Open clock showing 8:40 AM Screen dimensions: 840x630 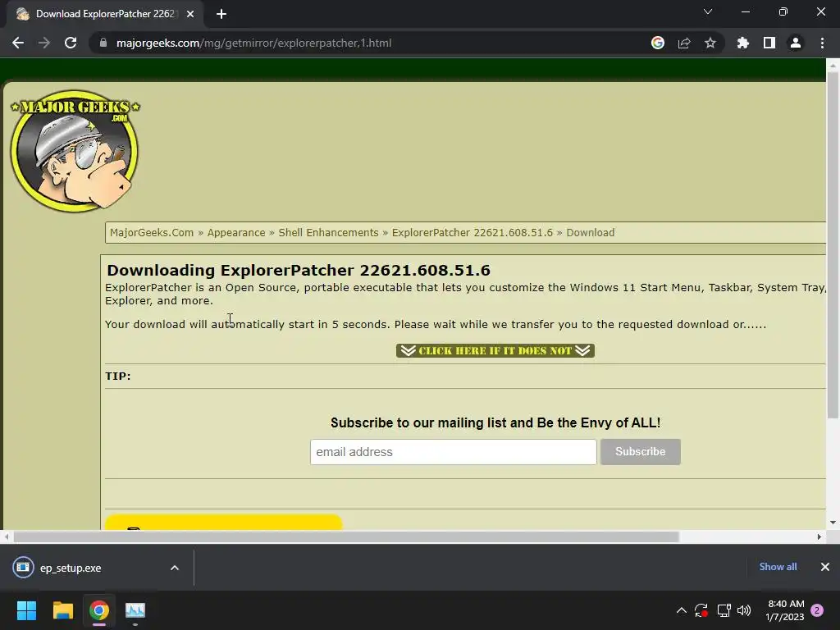(x=785, y=610)
